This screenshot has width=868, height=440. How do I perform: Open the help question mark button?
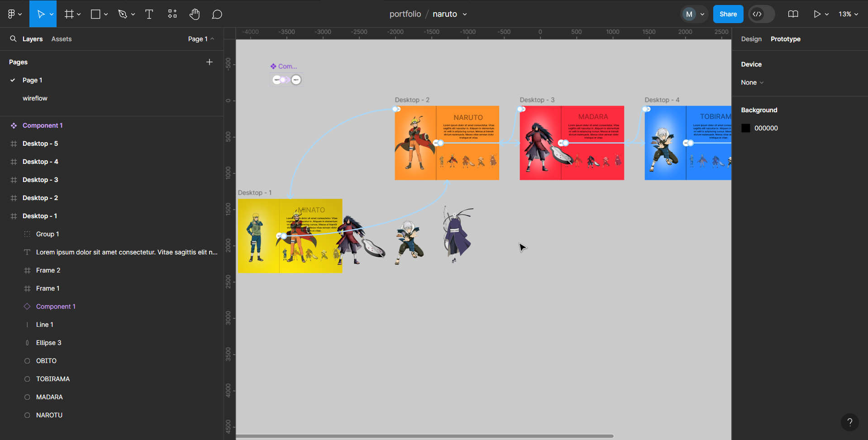[x=850, y=422]
